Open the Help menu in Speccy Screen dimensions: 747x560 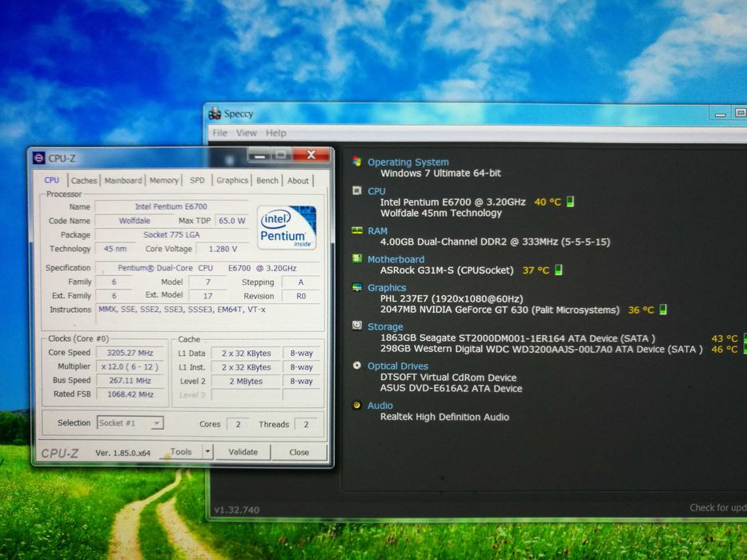point(276,133)
